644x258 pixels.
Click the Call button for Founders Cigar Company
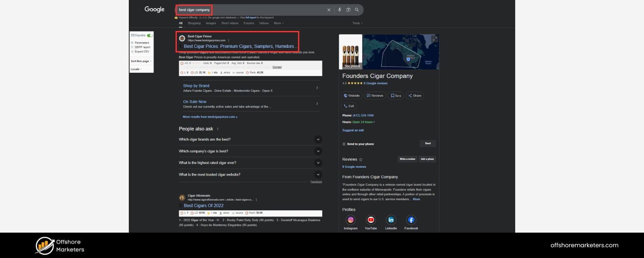pyautogui.click(x=350, y=106)
